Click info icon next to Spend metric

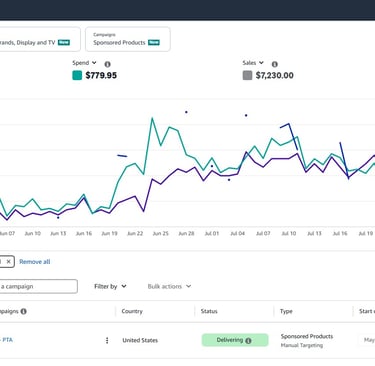coord(107,64)
